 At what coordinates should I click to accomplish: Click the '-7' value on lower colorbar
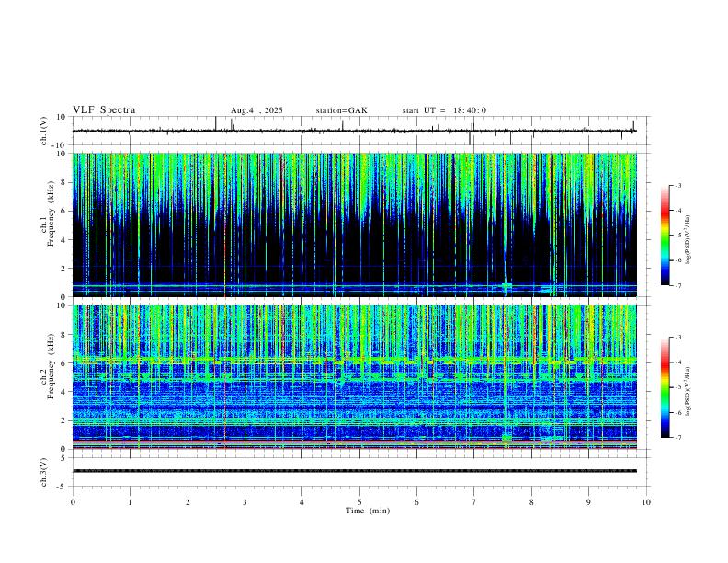pos(677,438)
